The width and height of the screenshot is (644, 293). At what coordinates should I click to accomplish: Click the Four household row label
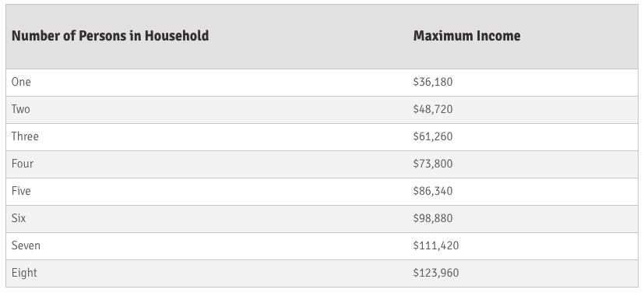click(23, 164)
